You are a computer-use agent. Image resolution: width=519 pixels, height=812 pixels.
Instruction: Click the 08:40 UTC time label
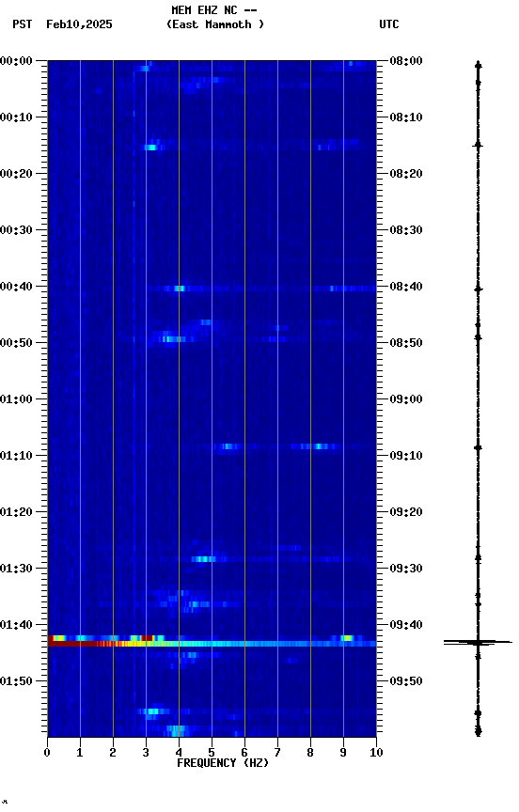(406, 287)
